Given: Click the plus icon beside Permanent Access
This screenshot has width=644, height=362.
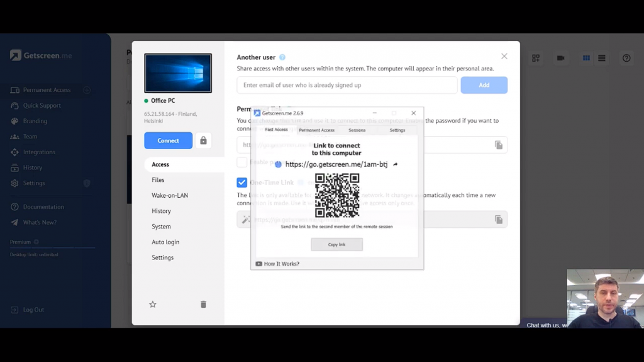Looking at the screenshot, I should pos(87,90).
